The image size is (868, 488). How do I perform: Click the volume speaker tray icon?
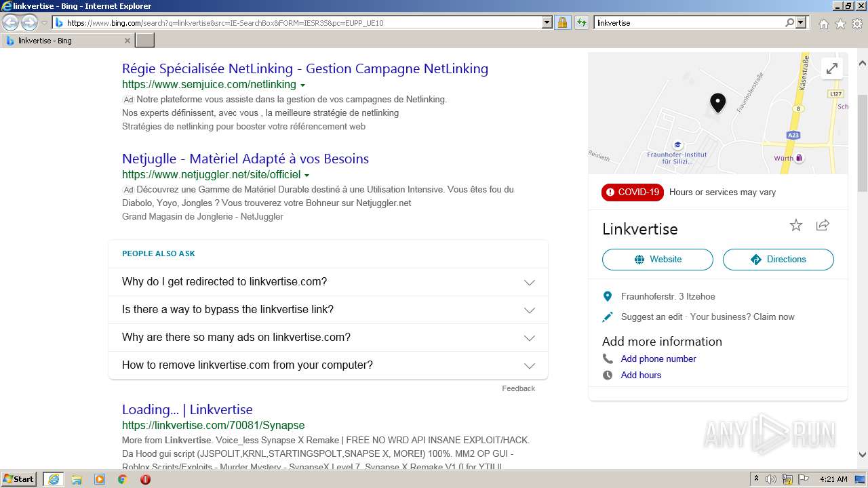pos(771,479)
